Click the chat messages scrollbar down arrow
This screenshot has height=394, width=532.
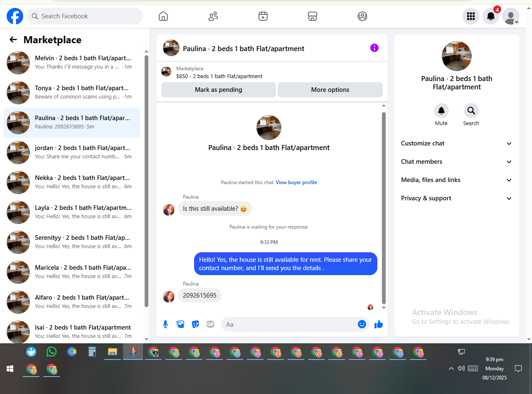click(384, 308)
